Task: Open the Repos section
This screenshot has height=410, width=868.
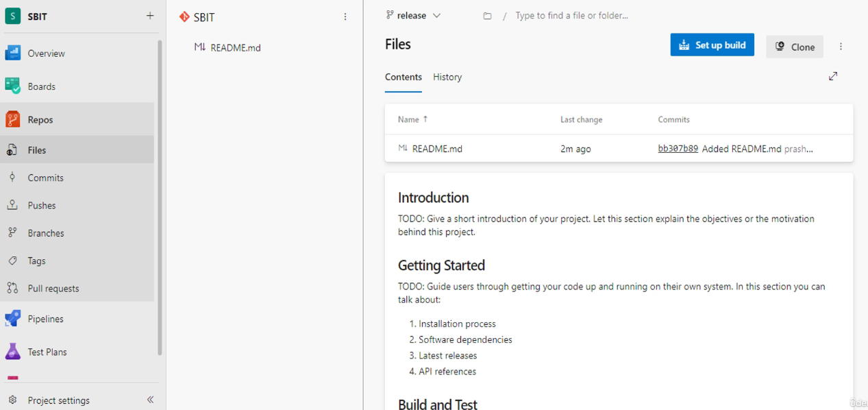Action: 39,119
